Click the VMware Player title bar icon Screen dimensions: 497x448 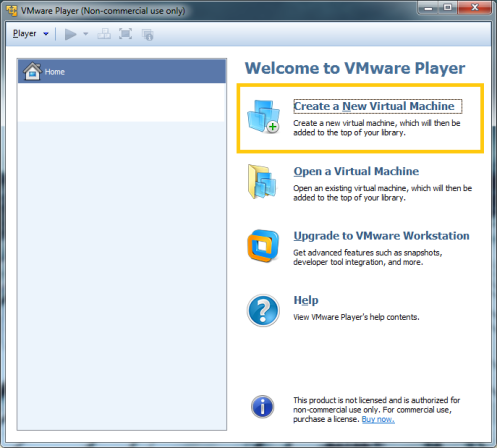click(x=12, y=11)
